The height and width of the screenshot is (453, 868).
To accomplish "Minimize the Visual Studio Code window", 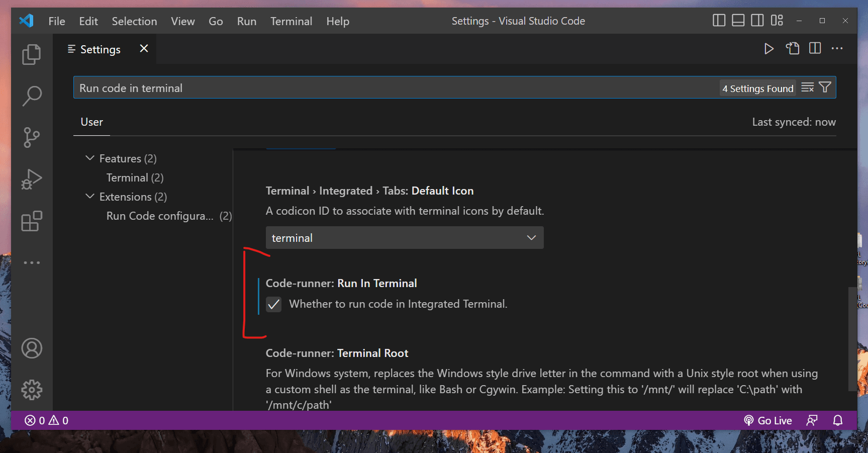I will (x=799, y=21).
